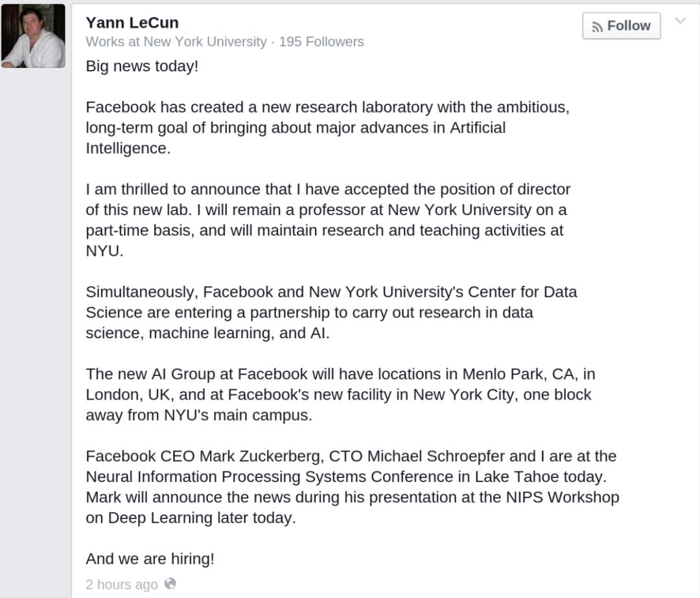This screenshot has height=598, width=700.
Task: Click the "Big news today!" line
Action: coord(142,67)
